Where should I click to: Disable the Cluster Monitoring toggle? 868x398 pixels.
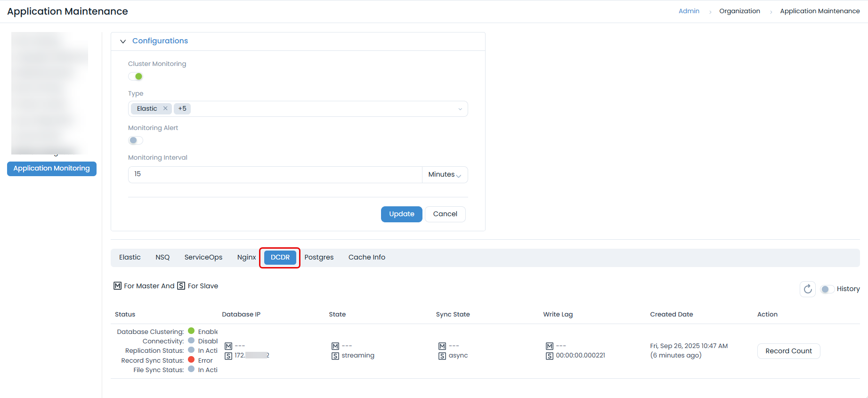(136, 76)
